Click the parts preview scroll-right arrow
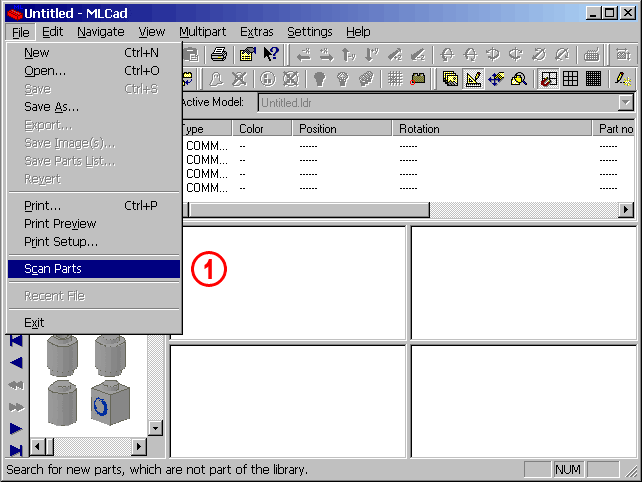The height and width of the screenshot is (482, 642). pyautogui.click(x=139, y=446)
